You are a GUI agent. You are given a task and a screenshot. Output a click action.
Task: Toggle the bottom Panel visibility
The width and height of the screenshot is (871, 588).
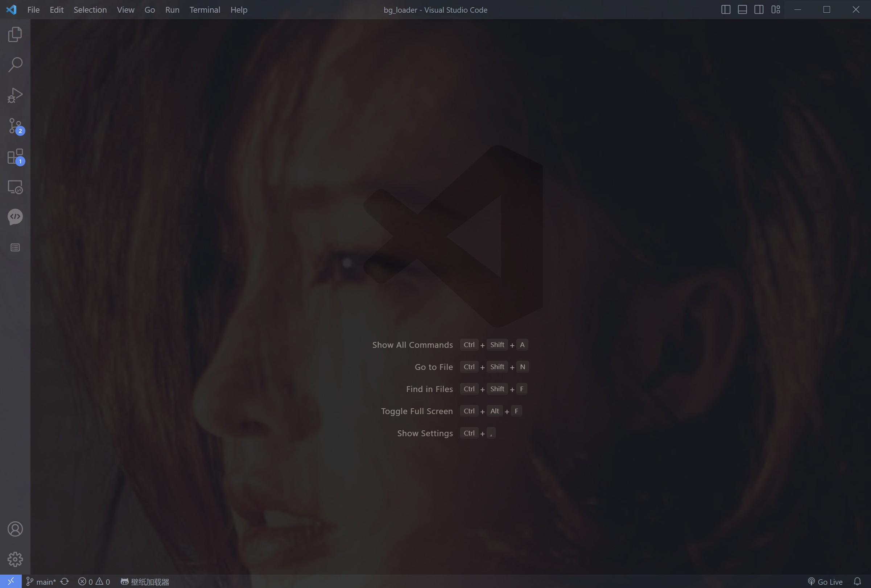pos(742,10)
